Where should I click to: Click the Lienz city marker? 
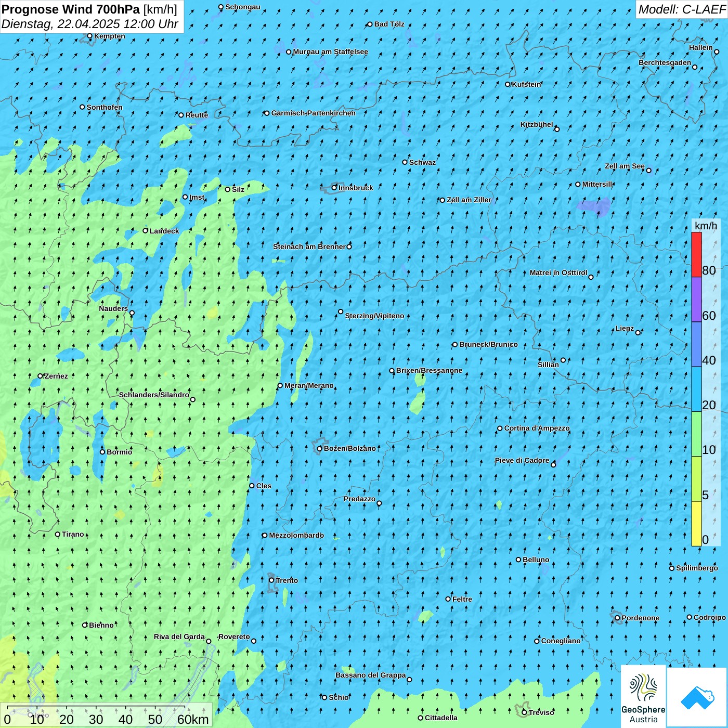coord(638,333)
